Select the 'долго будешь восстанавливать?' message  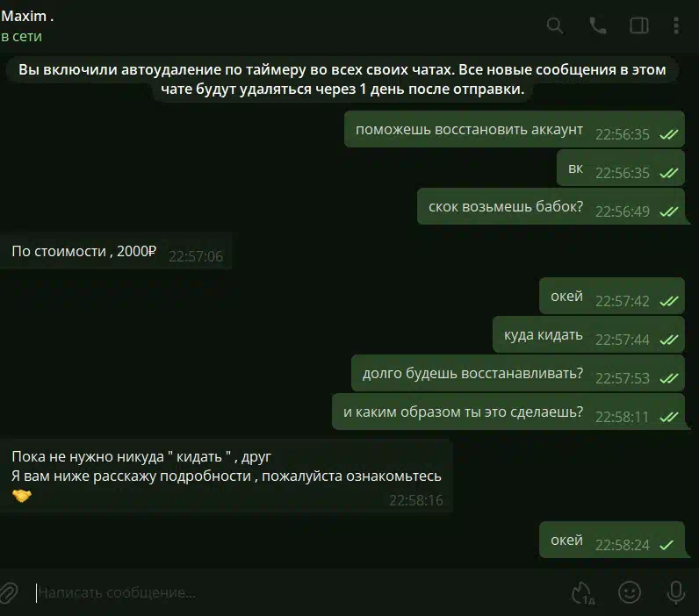517,373
